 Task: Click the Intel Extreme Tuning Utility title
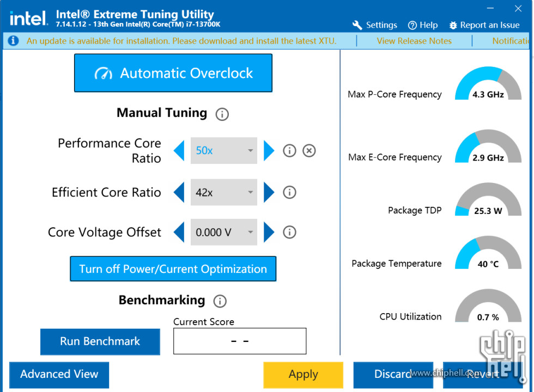click(135, 14)
